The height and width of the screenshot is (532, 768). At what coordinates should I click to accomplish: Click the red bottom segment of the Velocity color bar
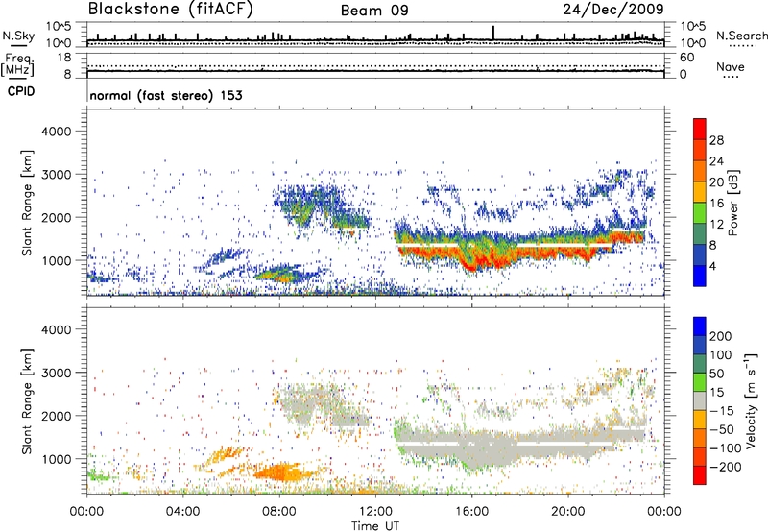pyautogui.click(x=700, y=475)
